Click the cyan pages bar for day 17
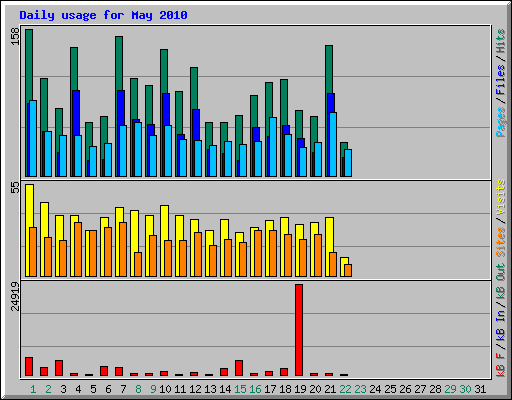Image resolution: width=512 pixels, height=400 pixels. click(x=273, y=147)
